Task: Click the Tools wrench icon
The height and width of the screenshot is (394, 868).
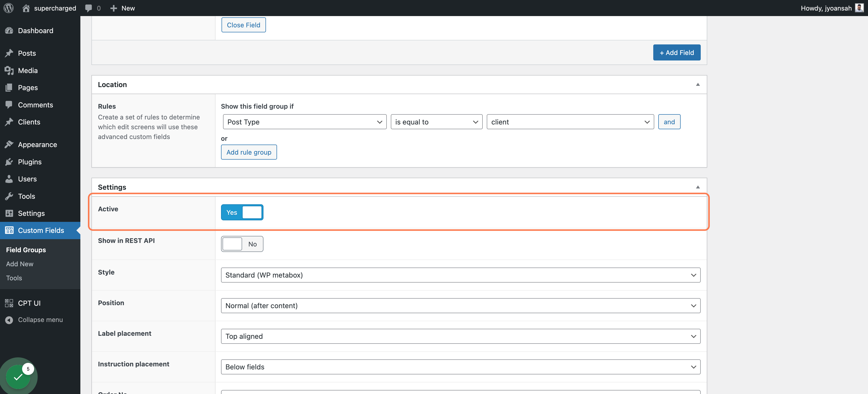Action: [x=9, y=196]
